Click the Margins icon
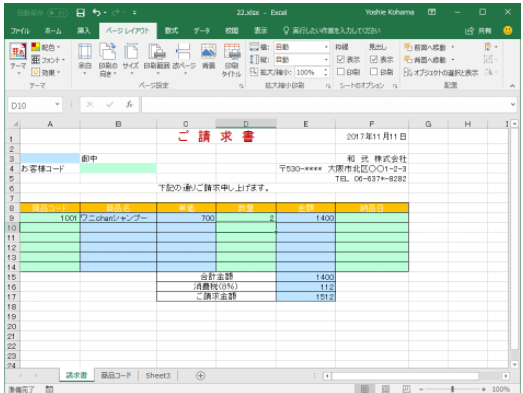 [x=85, y=59]
